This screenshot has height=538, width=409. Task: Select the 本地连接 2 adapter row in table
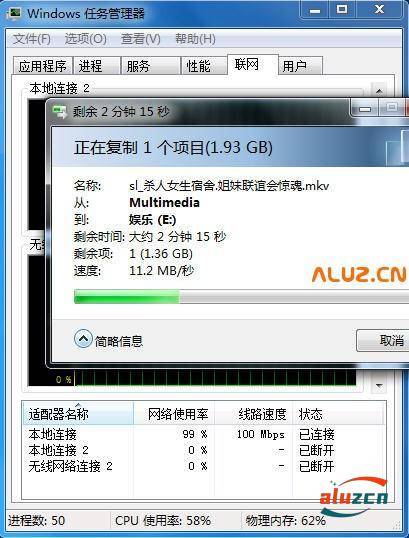click(204, 450)
